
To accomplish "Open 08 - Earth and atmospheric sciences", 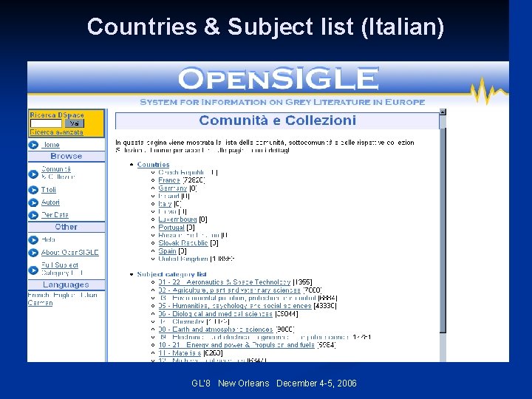I will [x=216, y=329].
